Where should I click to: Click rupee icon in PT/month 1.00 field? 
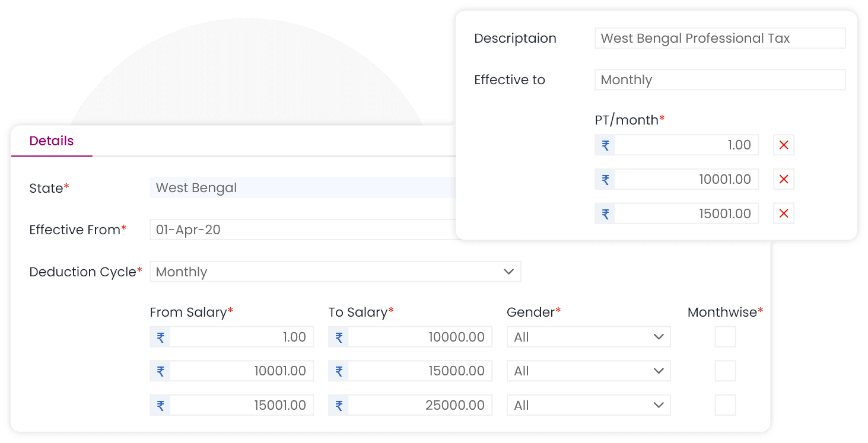click(x=605, y=145)
